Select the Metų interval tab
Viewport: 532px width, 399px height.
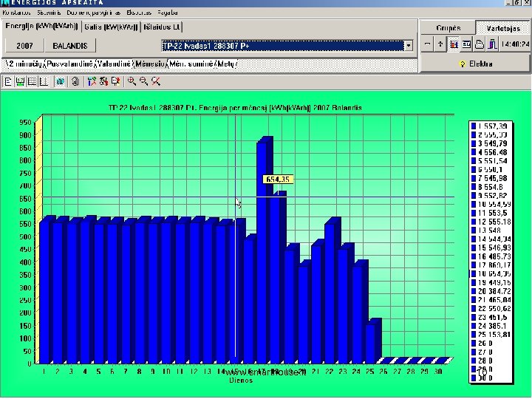(227, 64)
